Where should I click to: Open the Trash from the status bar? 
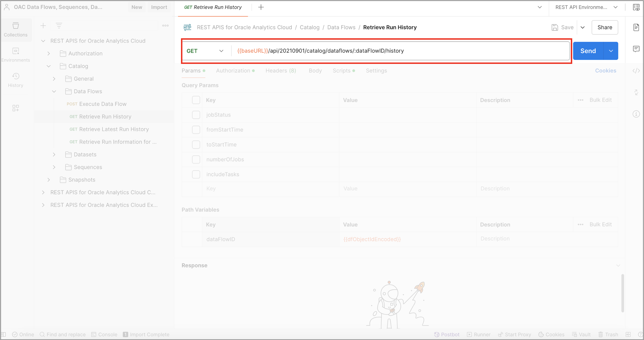tap(608, 334)
